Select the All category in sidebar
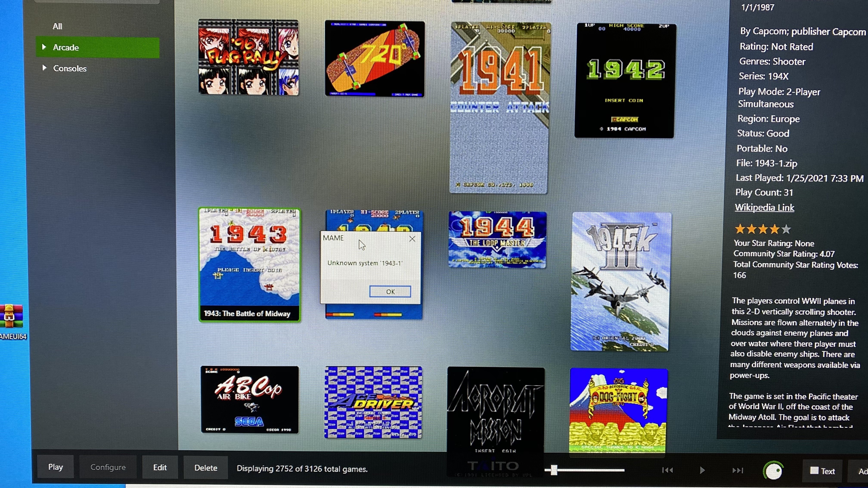 point(57,26)
